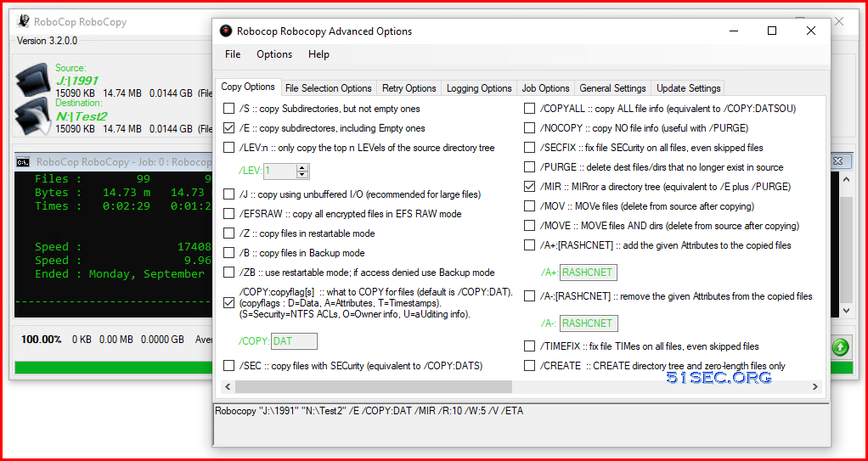Open the Help menu
The height and width of the screenshot is (461, 868).
pos(318,54)
